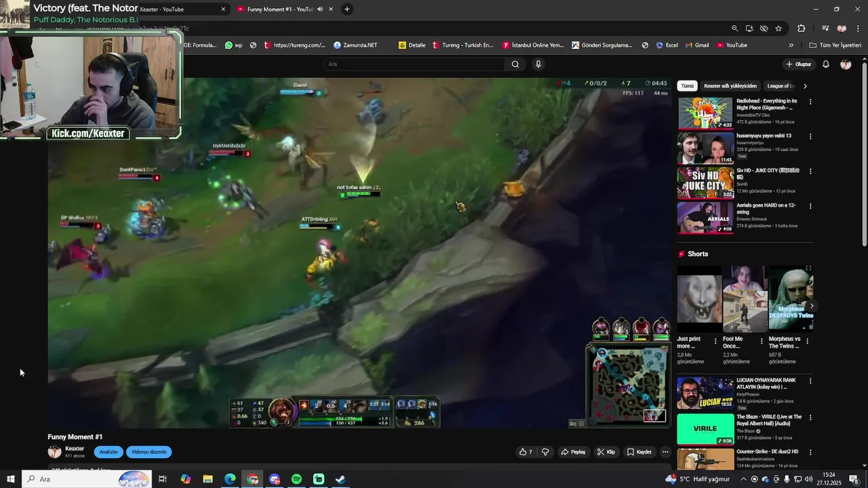Select Keaxter adlı yükleyiciden chip
This screenshot has width=868, height=488.
pos(730,86)
